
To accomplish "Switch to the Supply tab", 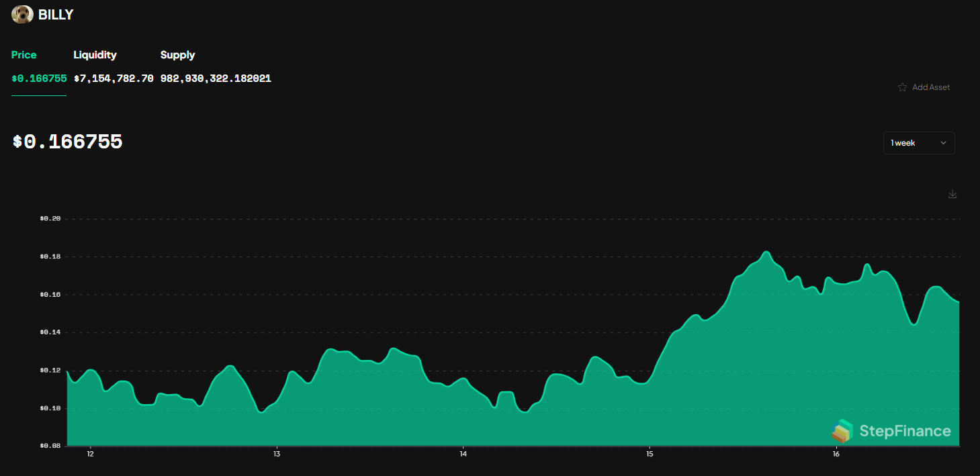I will pos(177,54).
